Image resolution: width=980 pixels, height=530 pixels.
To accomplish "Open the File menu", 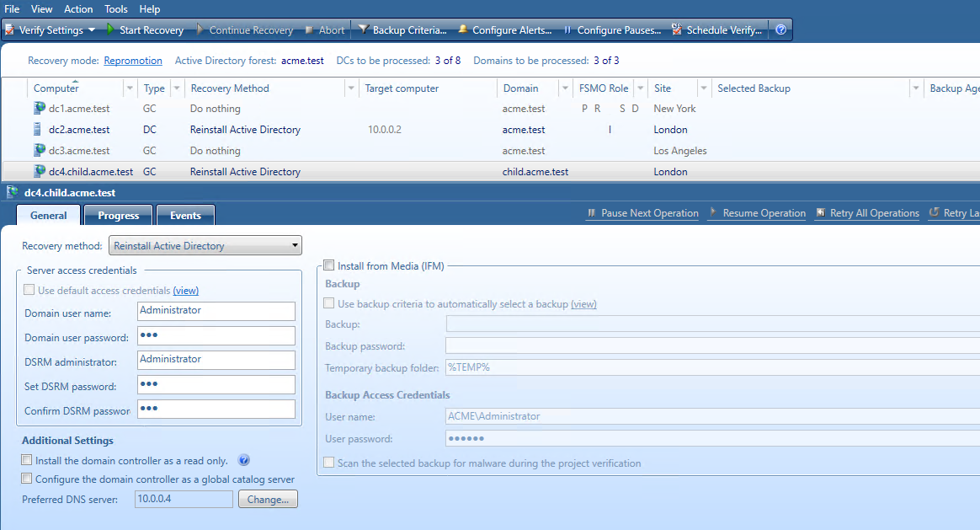I will [12, 8].
